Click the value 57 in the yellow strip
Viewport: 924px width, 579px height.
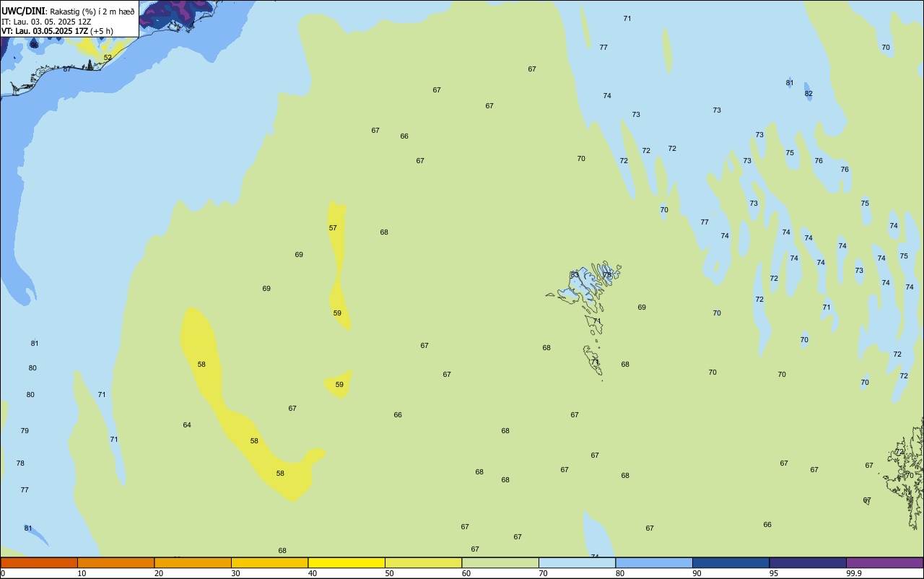[x=333, y=227]
